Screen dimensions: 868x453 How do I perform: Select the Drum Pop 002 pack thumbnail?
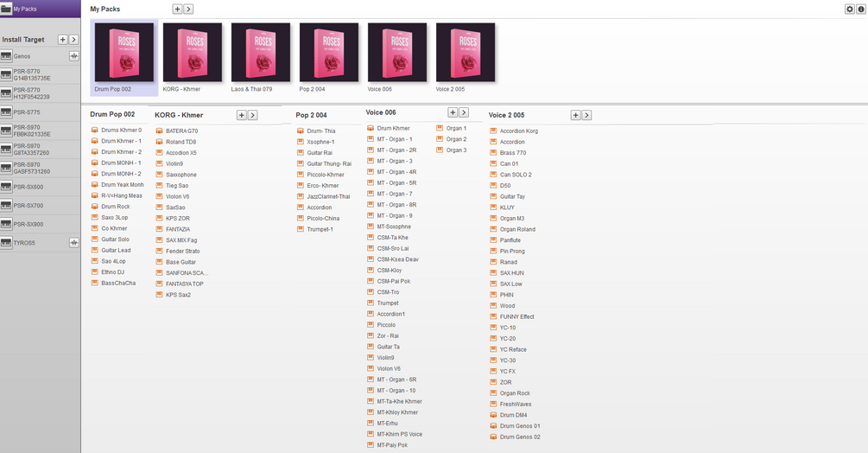(124, 53)
